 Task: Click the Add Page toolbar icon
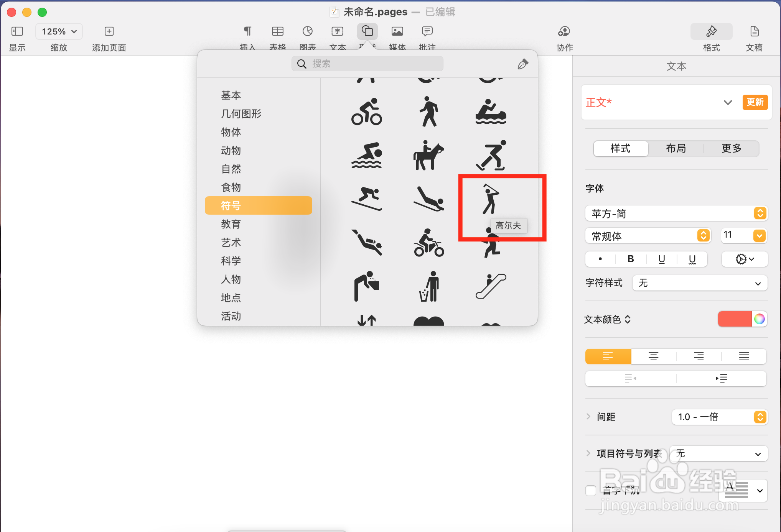point(109,31)
